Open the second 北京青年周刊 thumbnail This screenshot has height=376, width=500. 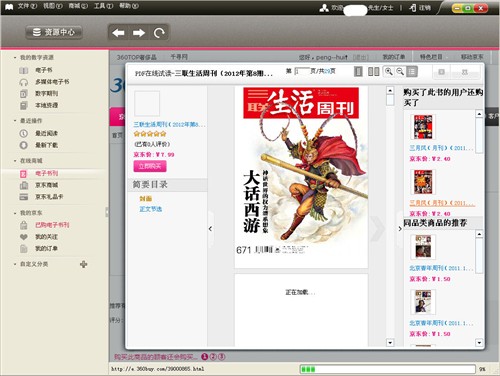423,302
